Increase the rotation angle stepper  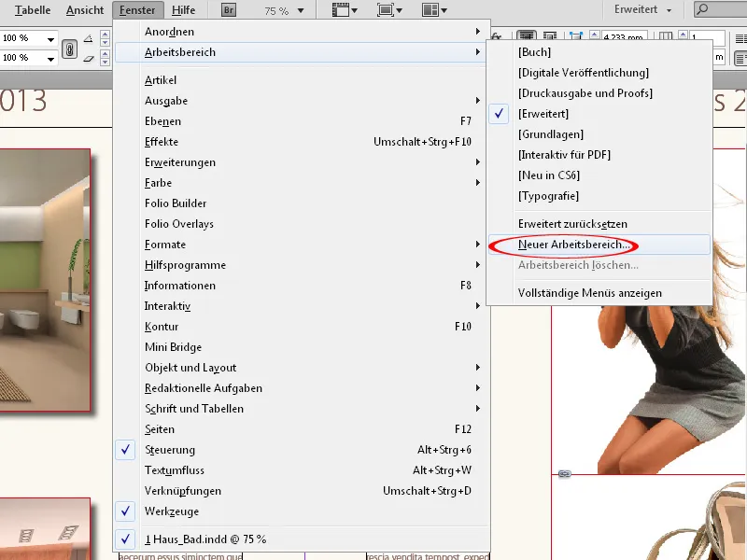[x=106, y=35]
